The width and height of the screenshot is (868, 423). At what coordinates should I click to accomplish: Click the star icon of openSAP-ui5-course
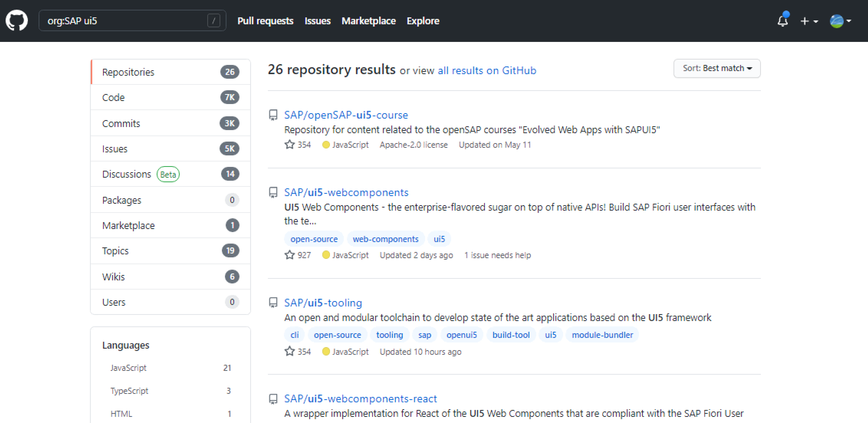tap(289, 145)
